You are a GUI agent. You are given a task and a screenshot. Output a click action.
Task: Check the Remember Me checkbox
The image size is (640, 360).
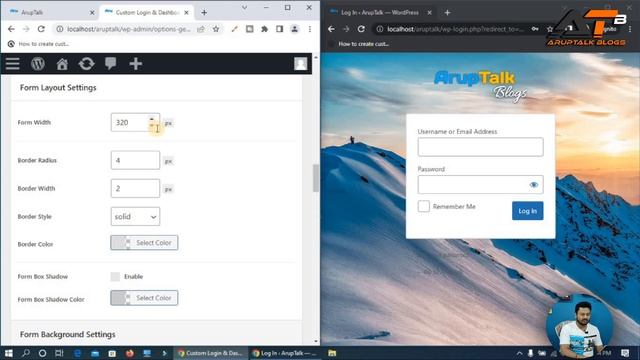424,206
